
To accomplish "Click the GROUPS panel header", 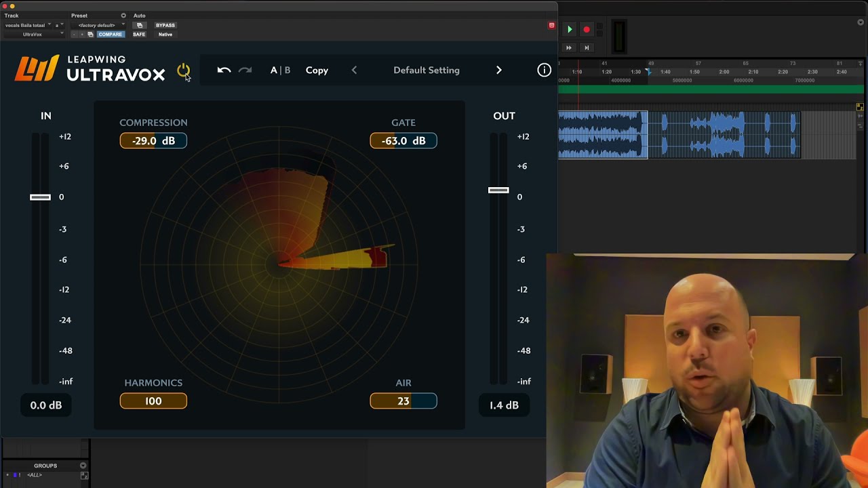I will (x=45, y=466).
